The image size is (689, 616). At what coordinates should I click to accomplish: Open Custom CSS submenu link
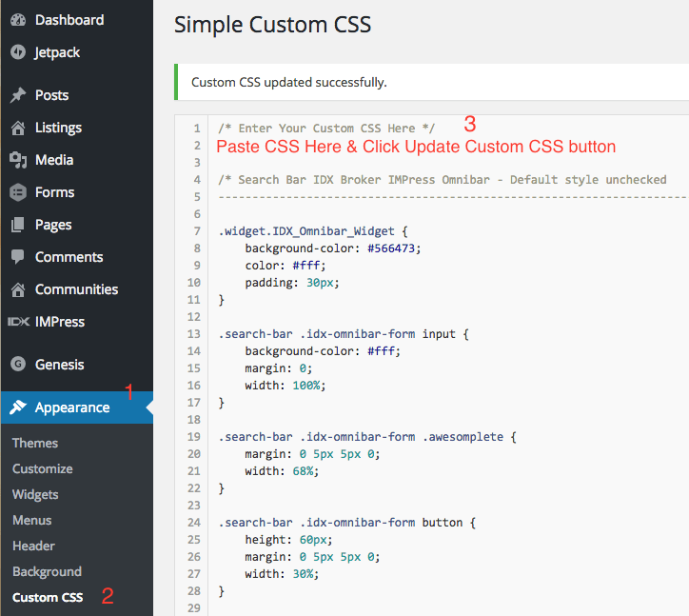48,597
